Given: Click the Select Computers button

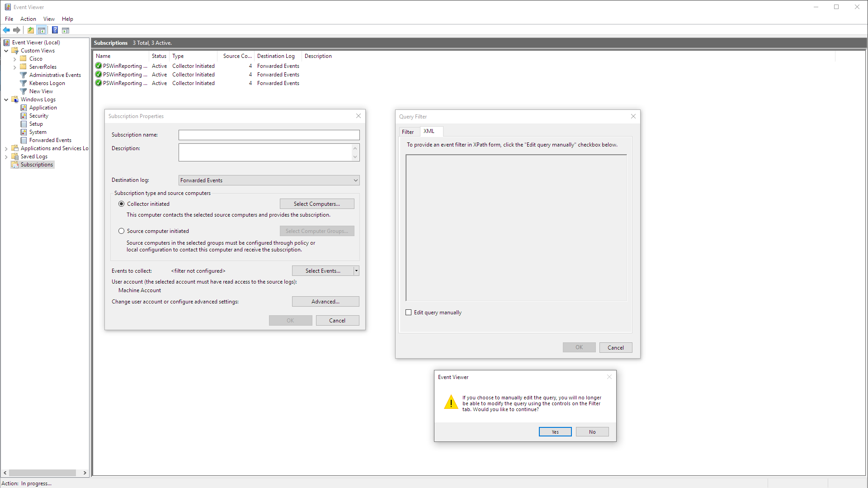Looking at the screenshot, I should point(316,204).
